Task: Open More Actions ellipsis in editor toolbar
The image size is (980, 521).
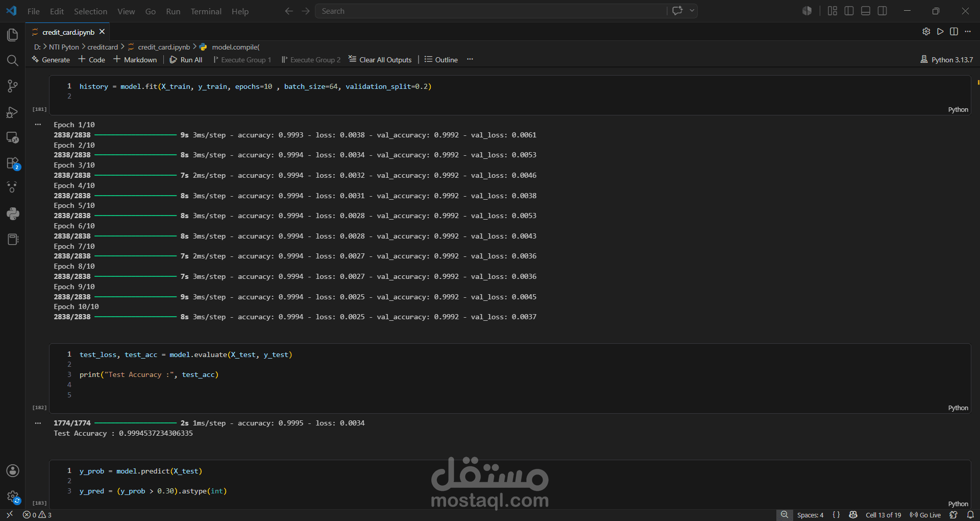Action: click(968, 32)
